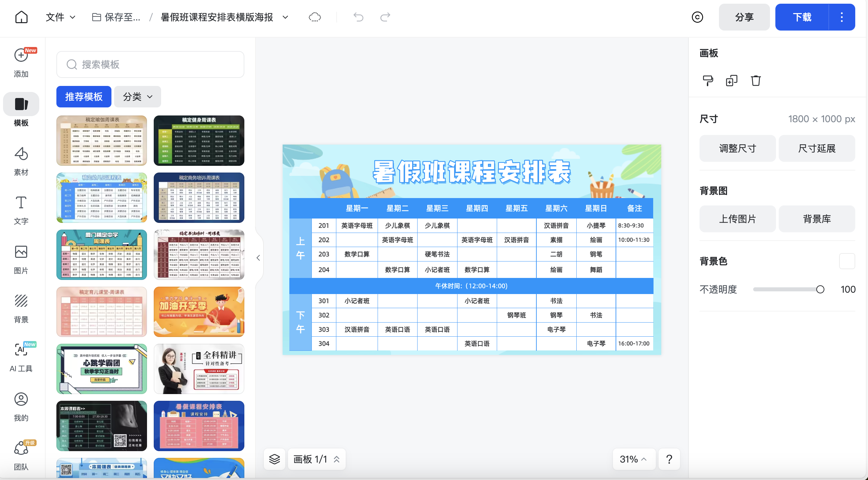Open the 31% zoom level menu
This screenshot has height=480, width=868.
pos(633,459)
